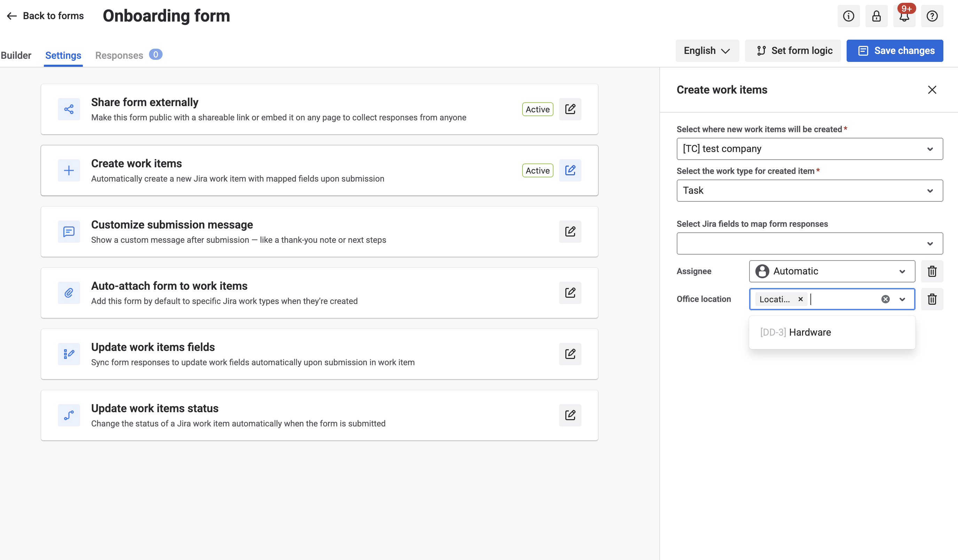Clear the Office location selection
The image size is (958, 560).
tap(885, 299)
